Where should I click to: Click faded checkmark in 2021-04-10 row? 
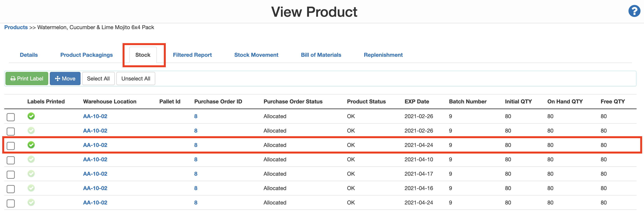(31, 159)
